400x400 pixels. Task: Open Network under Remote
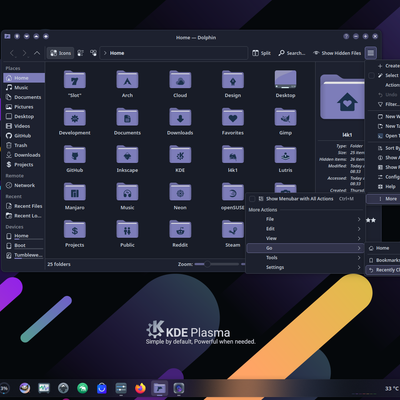click(x=24, y=185)
